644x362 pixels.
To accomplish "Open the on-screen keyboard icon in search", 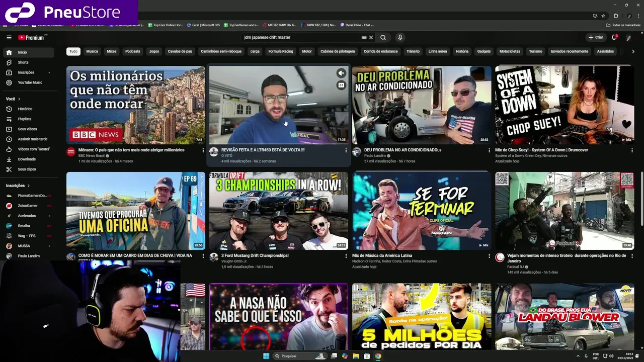I will click(x=364, y=38).
